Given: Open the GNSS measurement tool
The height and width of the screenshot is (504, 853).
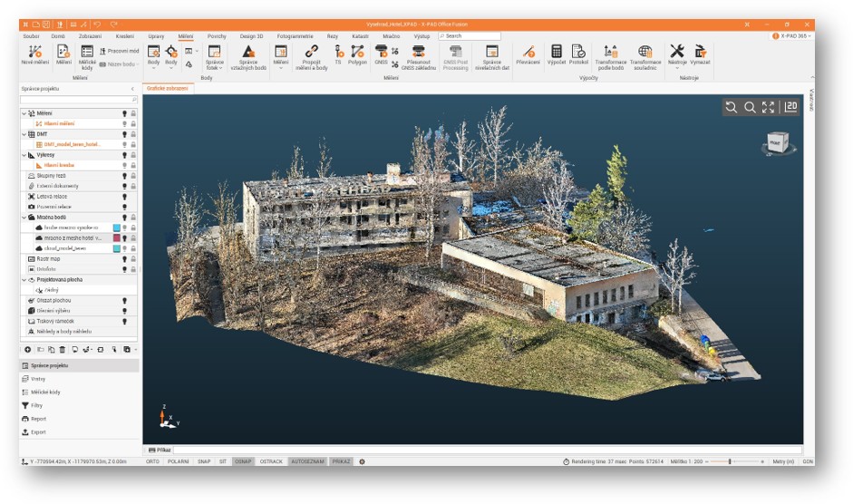Looking at the screenshot, I should coord(381,55).
